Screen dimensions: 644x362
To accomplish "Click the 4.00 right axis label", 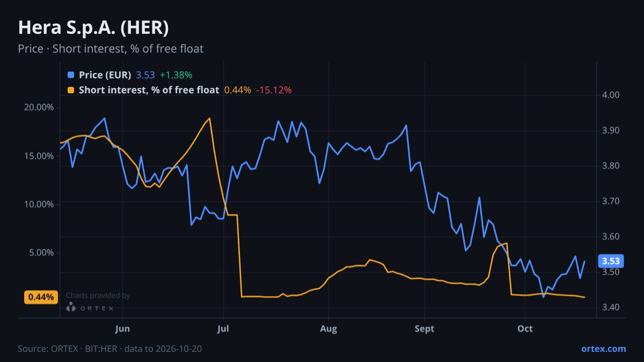I will click(x=611, y=95).
